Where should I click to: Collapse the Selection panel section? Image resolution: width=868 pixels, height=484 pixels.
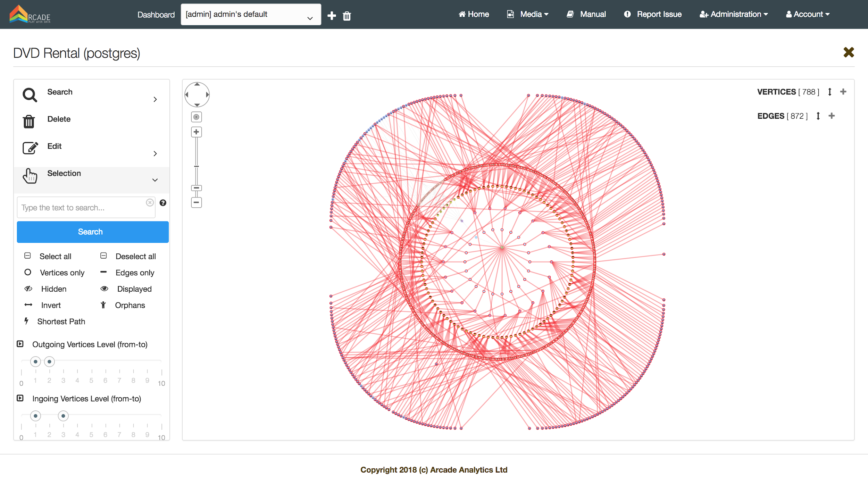(x=155, y=180)
